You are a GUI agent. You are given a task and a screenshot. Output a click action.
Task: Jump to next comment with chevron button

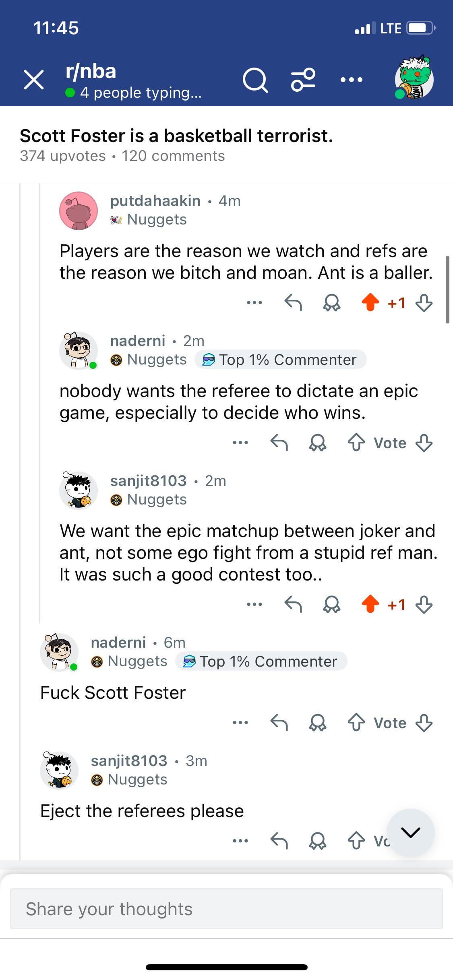point(410,832)
